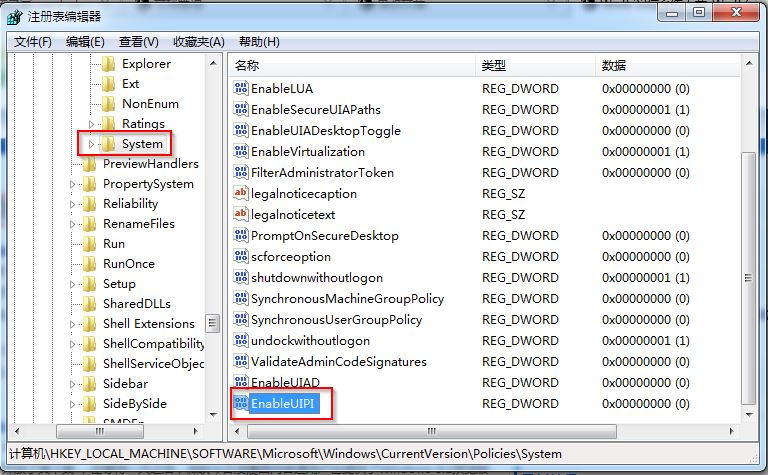Click the Explorer folder icon in tree

(109, 64)
